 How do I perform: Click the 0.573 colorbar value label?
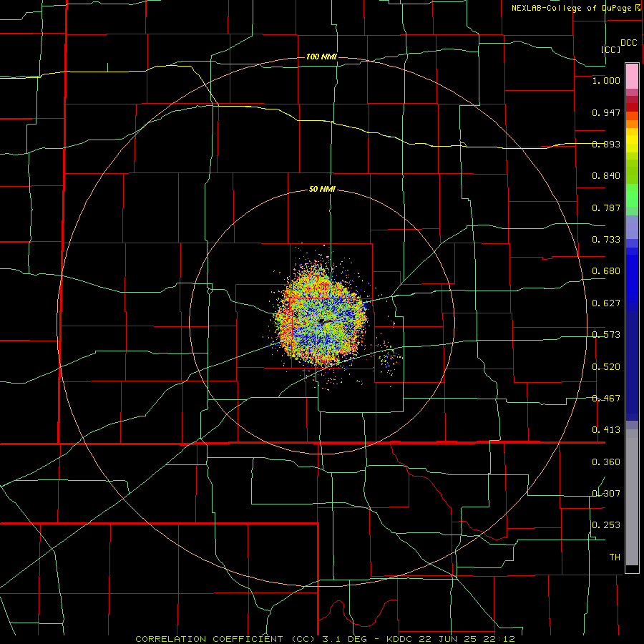(x=606, y=335)
